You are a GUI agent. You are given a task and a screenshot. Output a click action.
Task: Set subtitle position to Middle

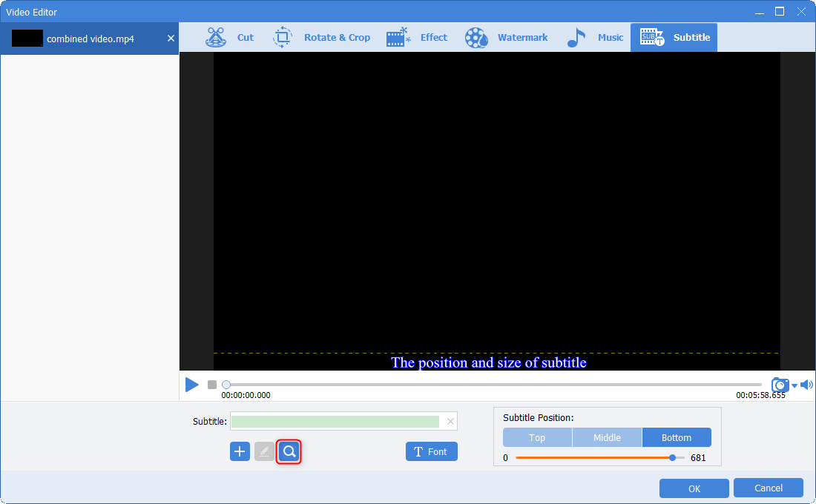point(607,437)
